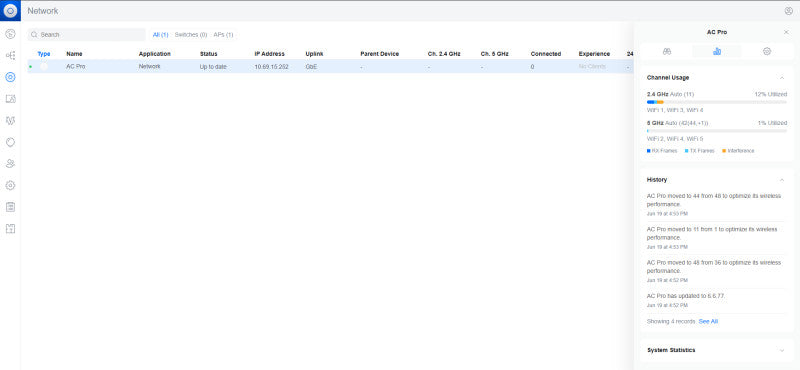Click the magnifier icon in the search box
This screenshot has width=800, height=370.
pyautogui.click(x=34, y=35)
